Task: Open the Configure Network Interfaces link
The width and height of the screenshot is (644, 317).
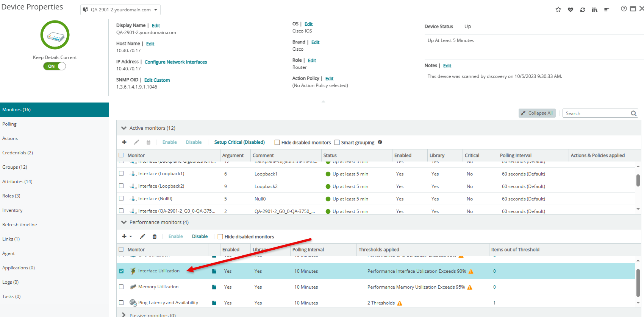Action: [x=176, y=62]
